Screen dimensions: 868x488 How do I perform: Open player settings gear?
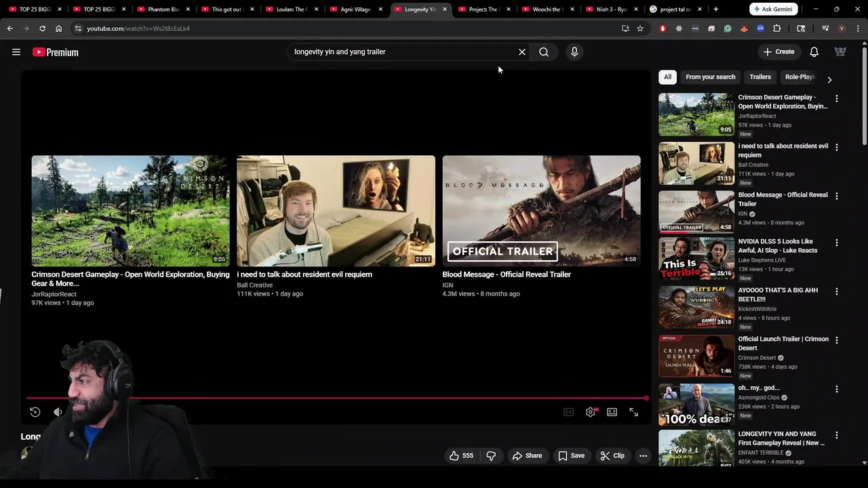pyautogui.click(x=591, y=412)
